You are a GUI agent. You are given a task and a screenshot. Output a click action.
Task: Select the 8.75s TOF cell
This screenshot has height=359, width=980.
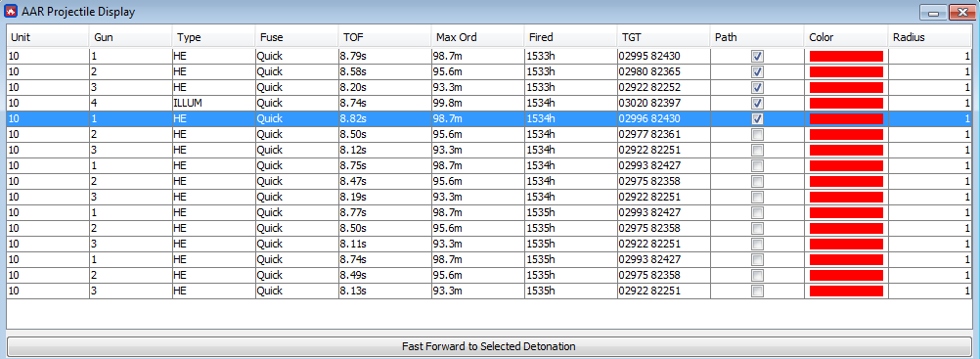pyautogui.click(x=384, y=165)
